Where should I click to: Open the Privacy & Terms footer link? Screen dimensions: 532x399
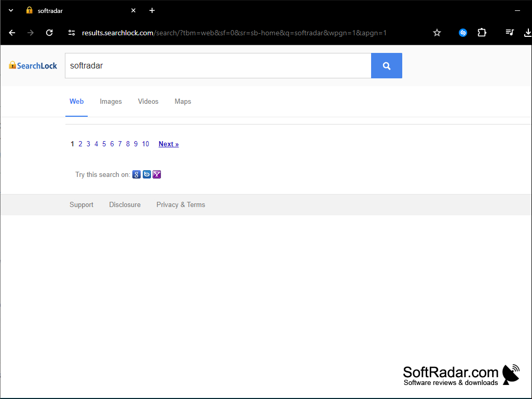coord(181,204)
